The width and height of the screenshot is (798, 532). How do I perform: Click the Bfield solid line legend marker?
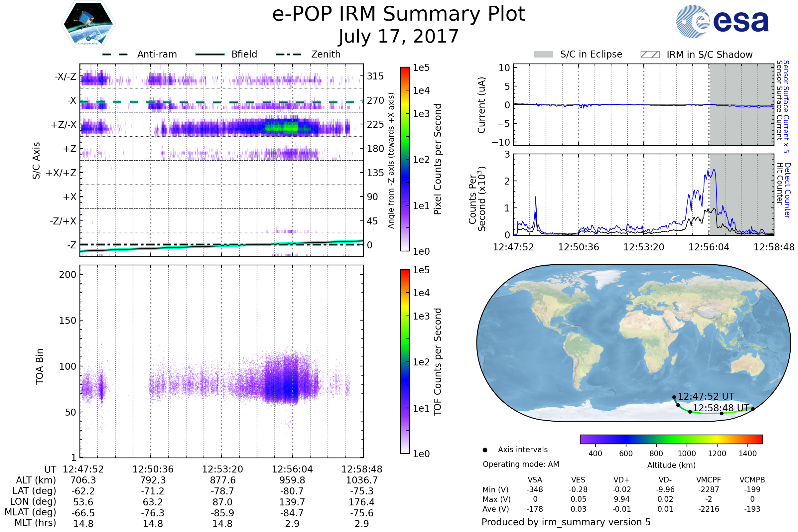point(210,54)
